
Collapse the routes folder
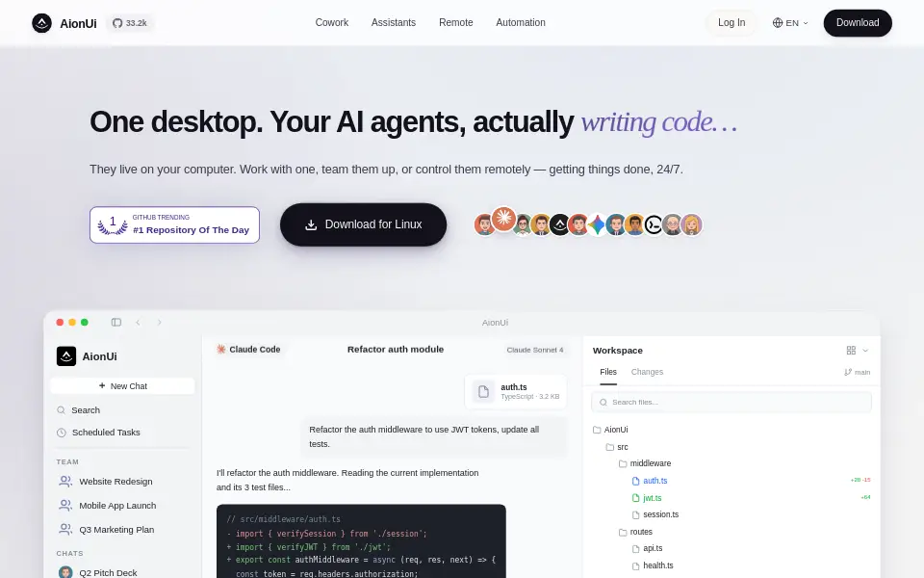pos(635,532)
